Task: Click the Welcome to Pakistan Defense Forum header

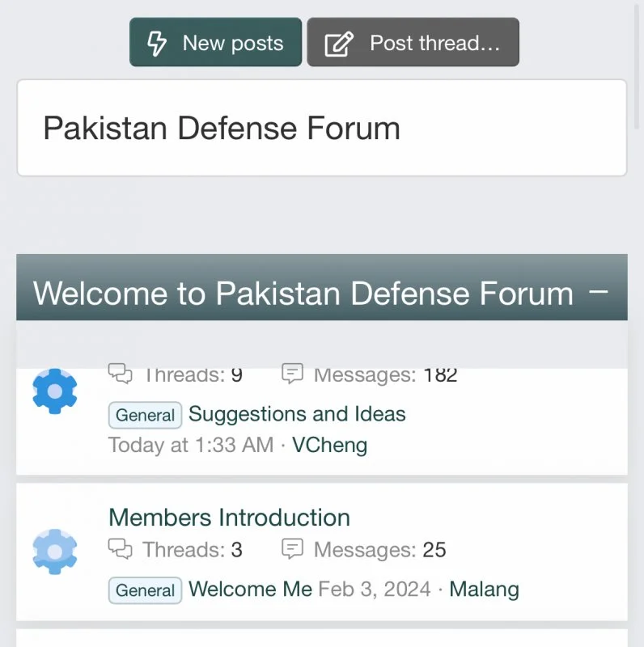Action: click(x=303, y=293)
